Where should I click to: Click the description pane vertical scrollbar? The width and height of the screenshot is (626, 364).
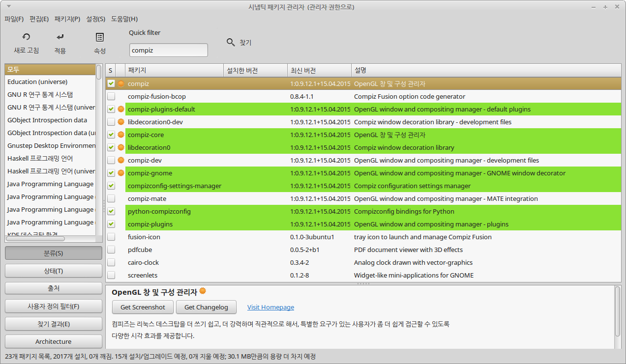(618, 311)
